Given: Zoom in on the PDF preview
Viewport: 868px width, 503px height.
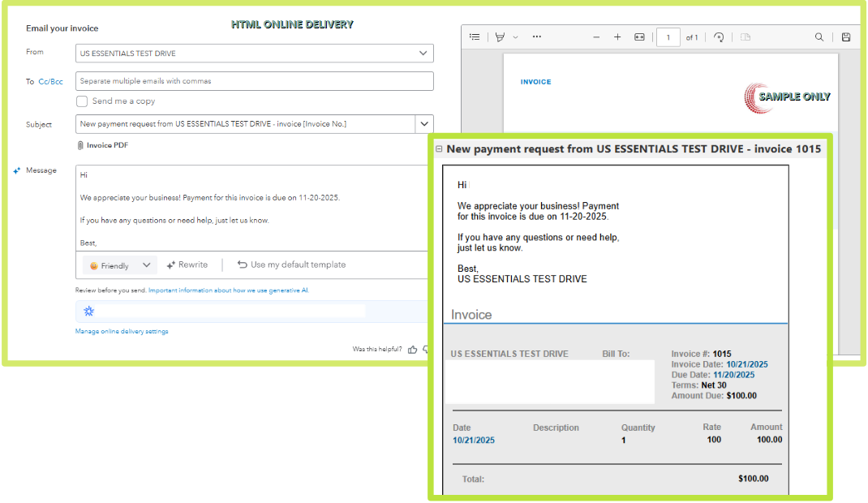Looking at the screenshot, I should coord(617,37).
